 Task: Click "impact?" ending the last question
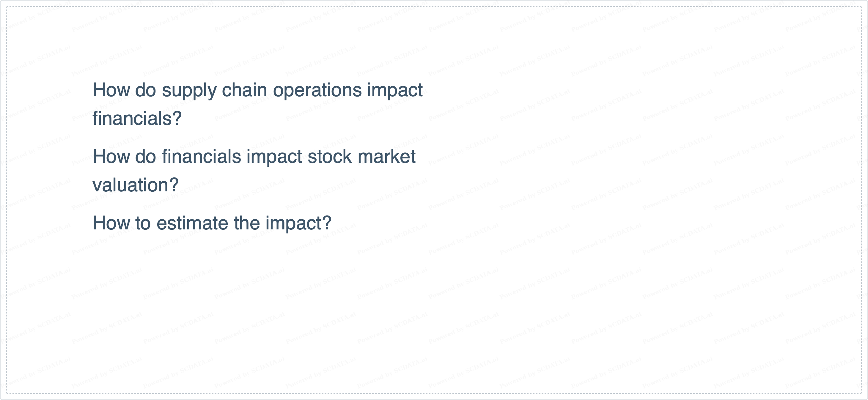click(x=298, y=224)
